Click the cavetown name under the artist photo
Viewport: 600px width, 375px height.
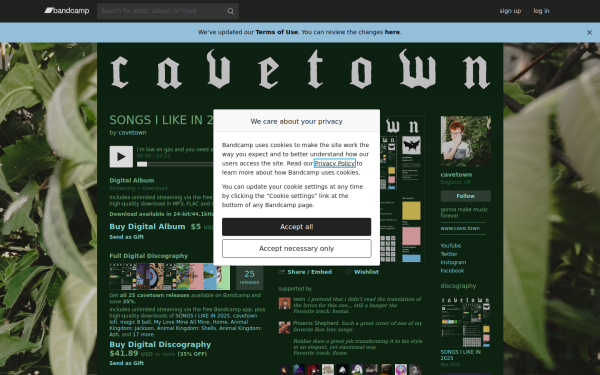456,174
